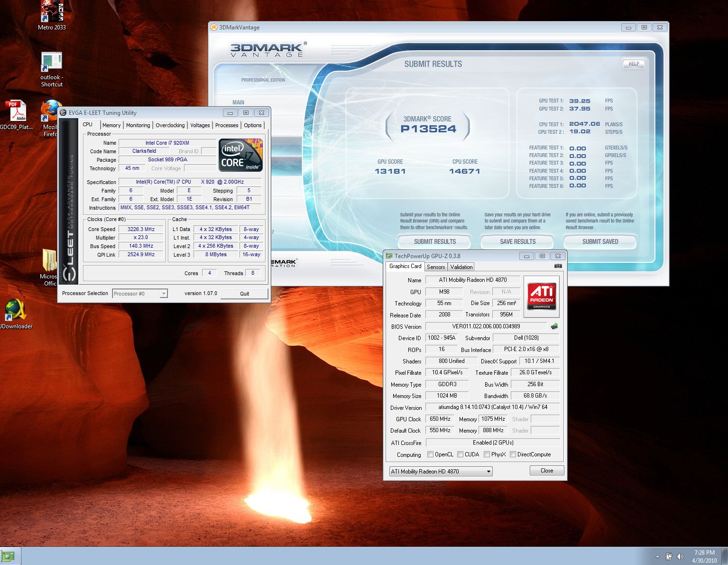The width and height of the screenshot is (728, 565).
Task: Click the ATI Radeon logo in GPU-Z
Action: pyautogui.click(x=542, y=297)
